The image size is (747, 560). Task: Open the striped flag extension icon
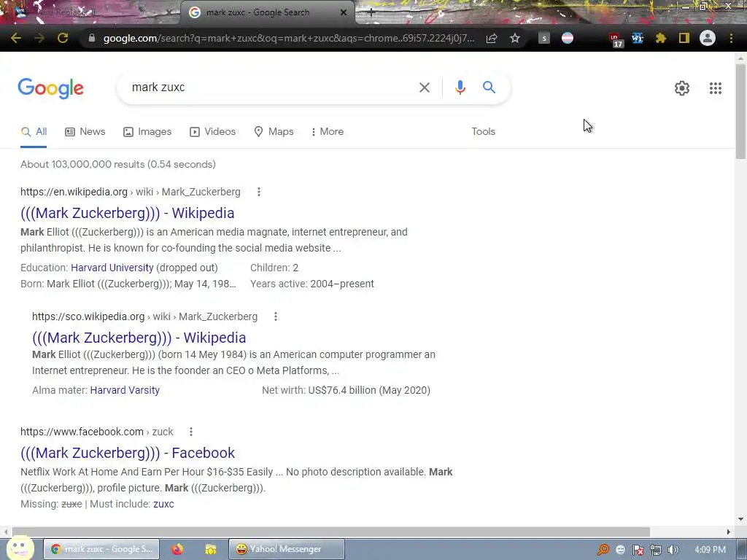(568, 38)
